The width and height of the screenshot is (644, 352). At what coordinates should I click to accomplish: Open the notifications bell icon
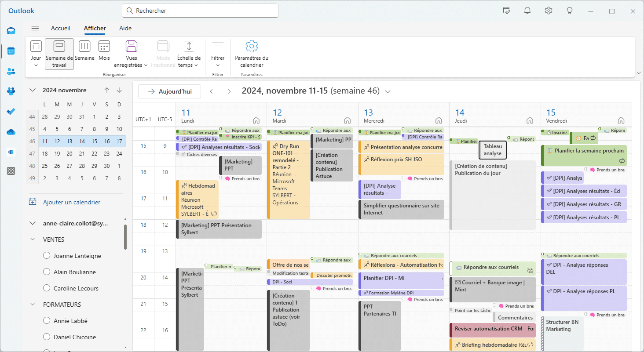point(527,11)
